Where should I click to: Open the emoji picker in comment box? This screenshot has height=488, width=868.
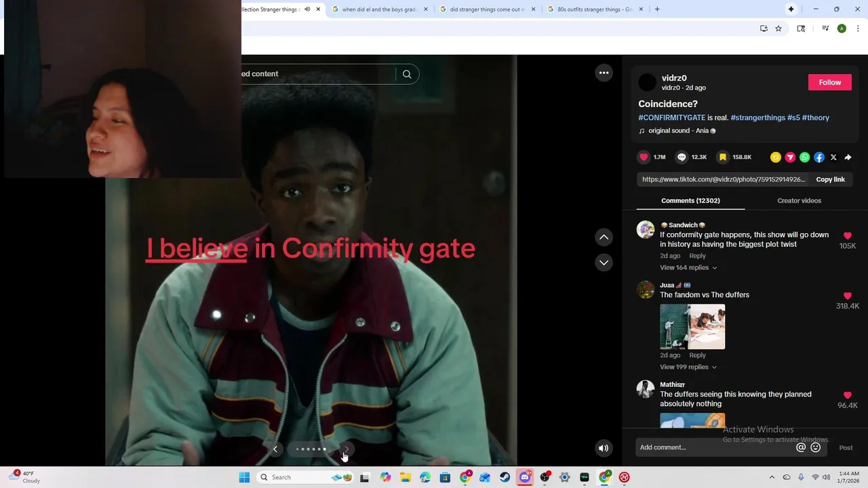[x=816, y=447]
